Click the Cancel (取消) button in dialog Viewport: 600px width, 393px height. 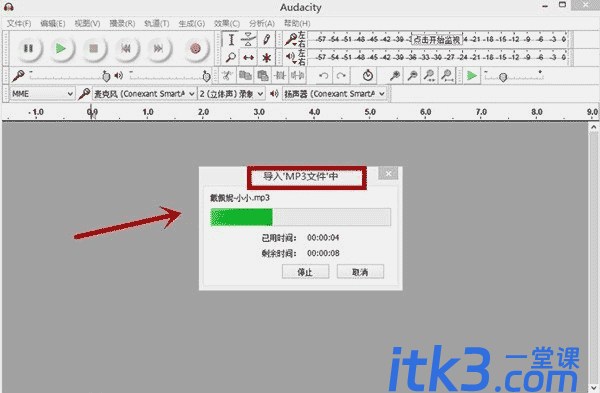point(360,272)
